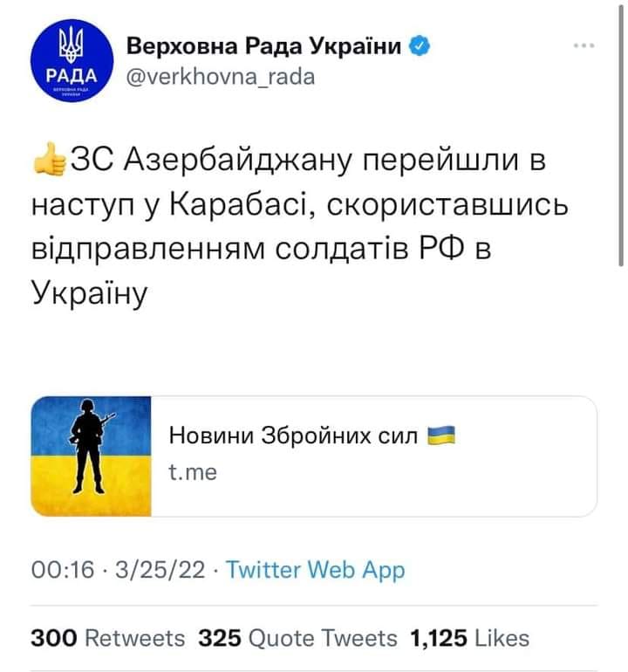Click the trident emblem inside the avatar
The image size is (628, 672).
point(69,45)
